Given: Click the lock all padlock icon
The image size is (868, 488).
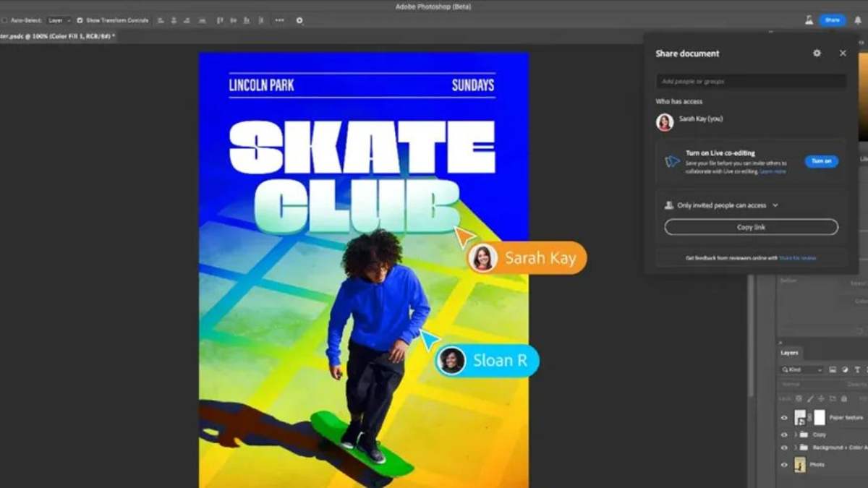Looking at the screenshot, I should [843, 399].
